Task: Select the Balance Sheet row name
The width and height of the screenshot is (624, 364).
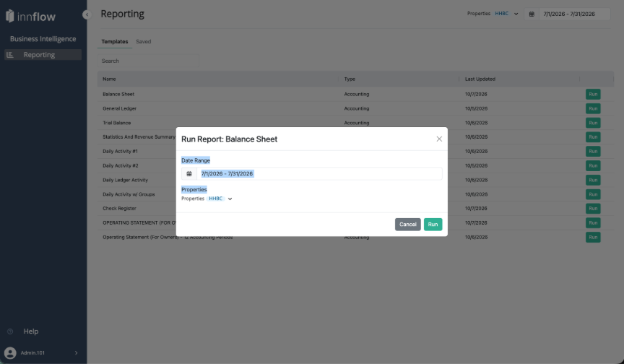Action: pyautogui.click(x=118, y=95)
